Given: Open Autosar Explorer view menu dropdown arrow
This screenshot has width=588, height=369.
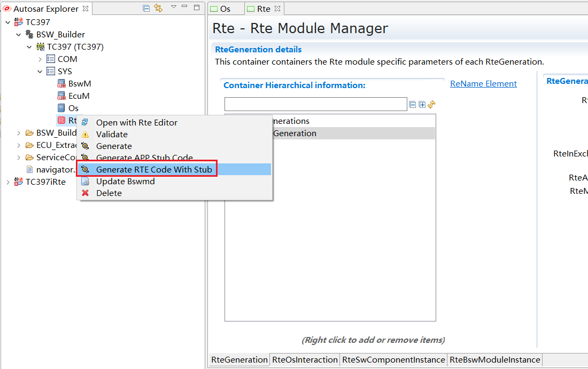Looking at the screenshot, I should pos(173,7).
